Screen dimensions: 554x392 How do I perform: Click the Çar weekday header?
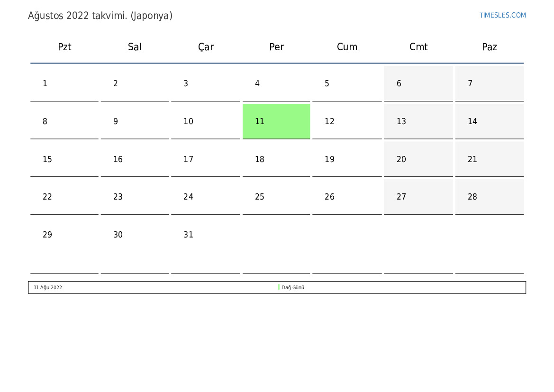point(206,47)
